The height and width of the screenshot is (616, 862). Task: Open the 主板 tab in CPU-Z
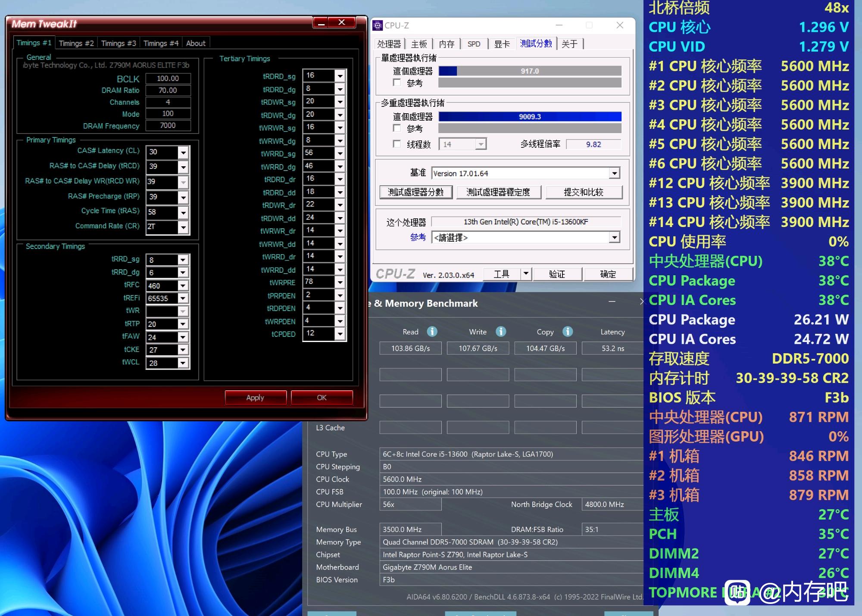click(x=419, y=44)
